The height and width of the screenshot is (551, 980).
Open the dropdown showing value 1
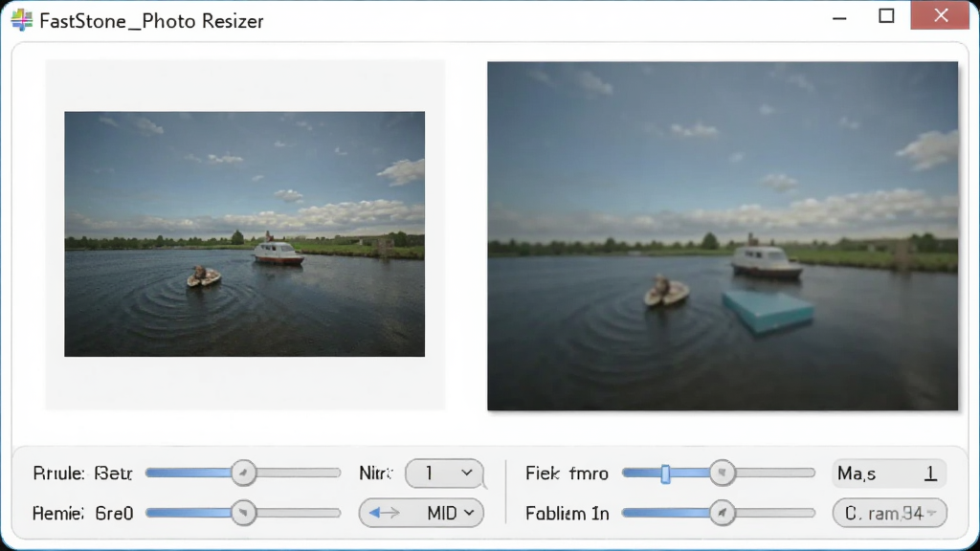point(444,474)
